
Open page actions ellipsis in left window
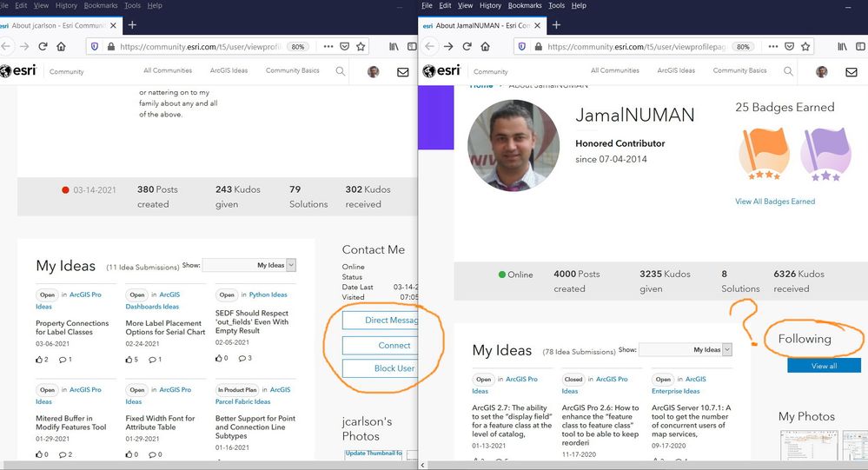click(x=328, y=47)
